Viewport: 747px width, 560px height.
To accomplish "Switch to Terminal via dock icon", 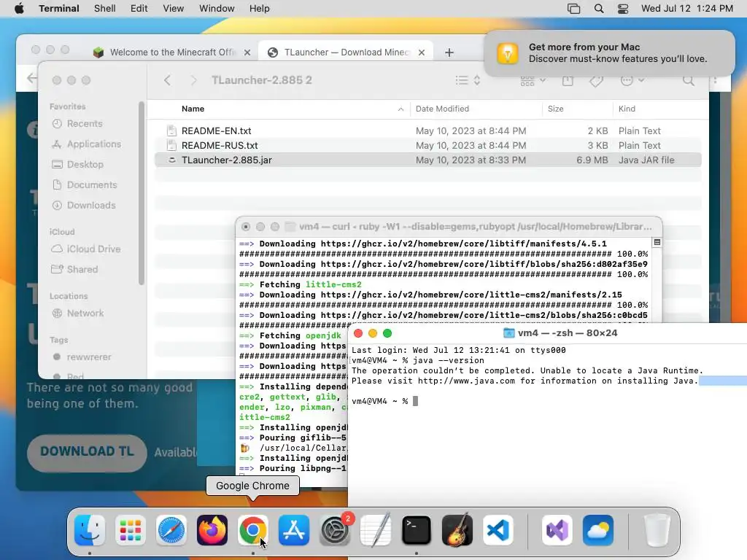I will [417, 530].
